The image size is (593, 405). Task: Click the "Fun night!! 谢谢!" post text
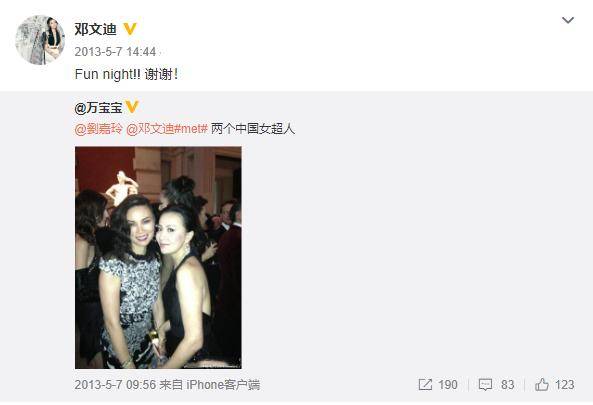coord(126,74)
